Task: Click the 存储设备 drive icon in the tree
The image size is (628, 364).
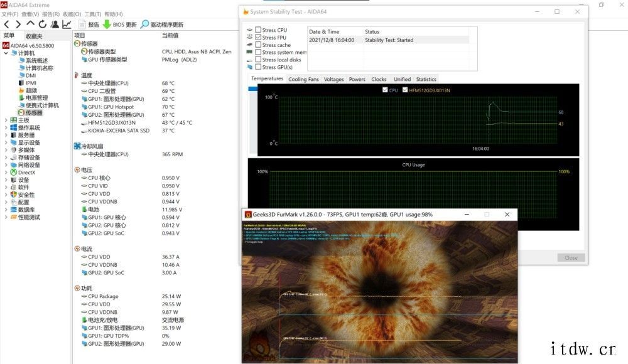Action: pyautogui.click(x=14, y=158)
